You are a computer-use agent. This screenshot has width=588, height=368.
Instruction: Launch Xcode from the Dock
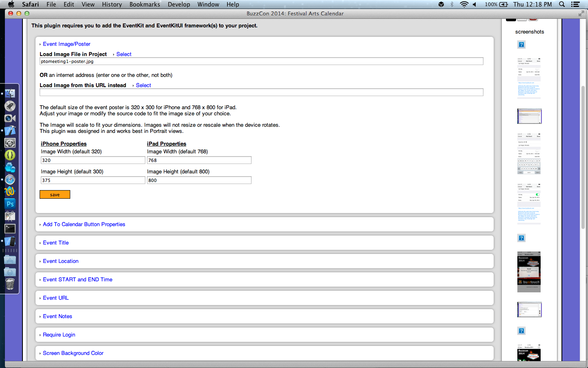pos(10,130)
